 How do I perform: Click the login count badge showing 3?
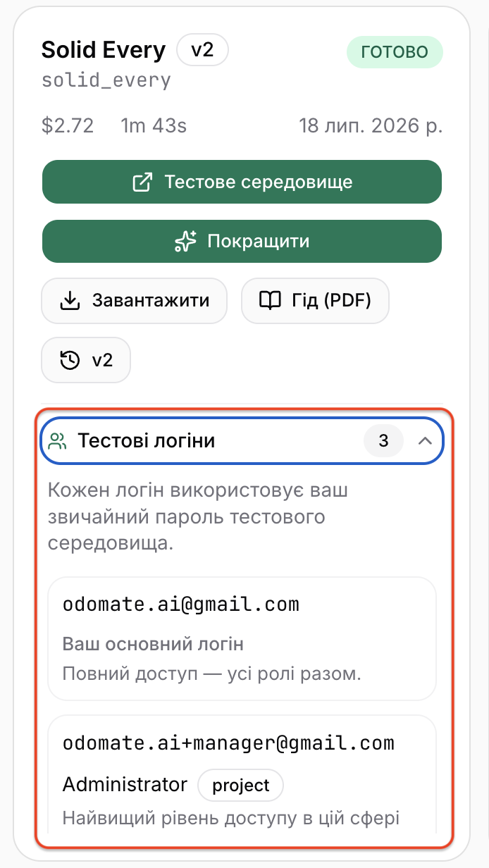click(x=383, y=441)
